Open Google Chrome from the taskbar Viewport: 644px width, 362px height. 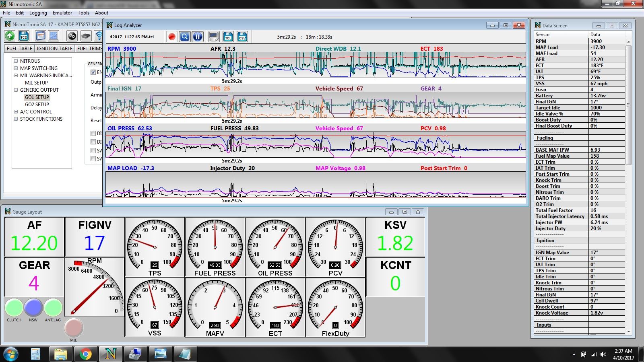85,354
